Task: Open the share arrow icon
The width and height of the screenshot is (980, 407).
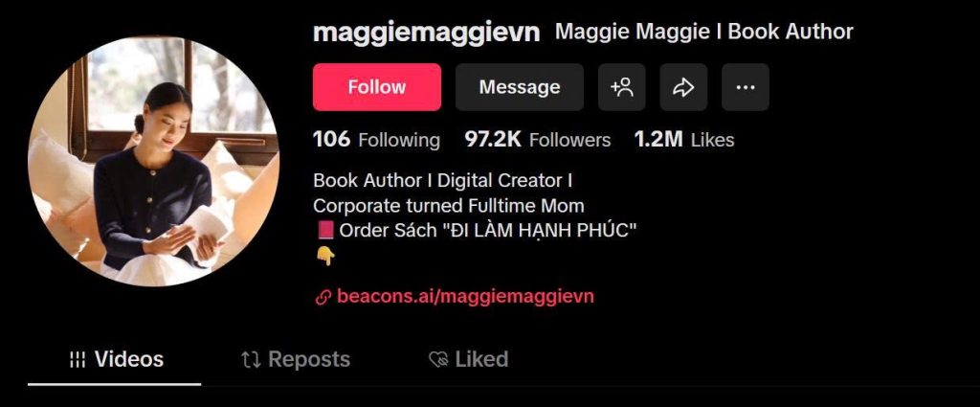Action: click(x=683, y=87)
